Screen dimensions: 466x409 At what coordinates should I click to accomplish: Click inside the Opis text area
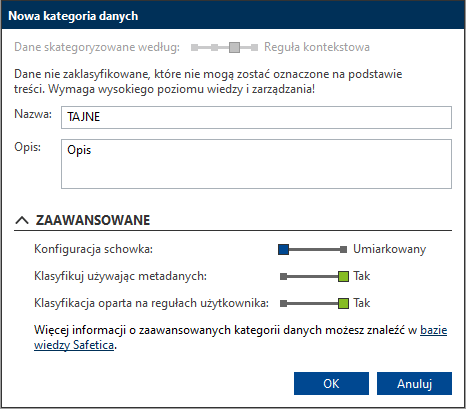coord(256,164)
